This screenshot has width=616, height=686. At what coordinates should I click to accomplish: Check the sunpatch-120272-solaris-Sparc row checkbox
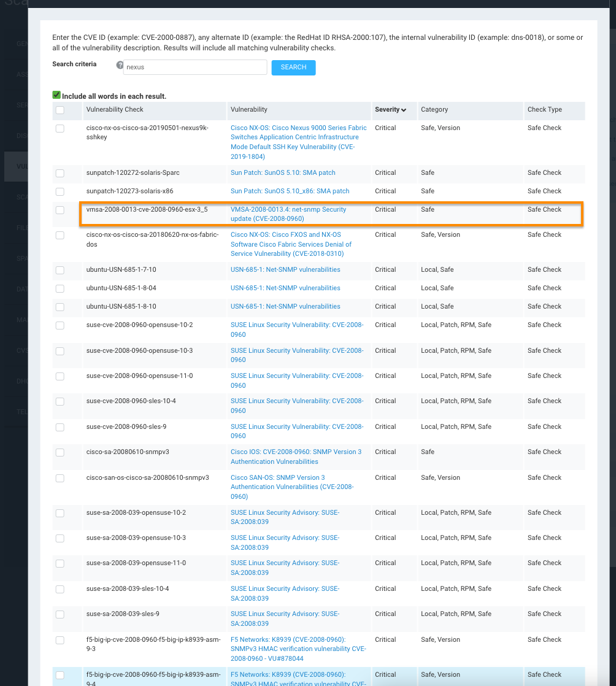pos(60,173)
